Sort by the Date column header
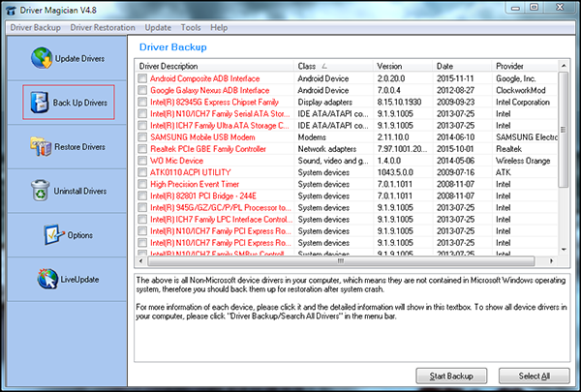Screen dimensions: 581x392 [x=462, y=66]
